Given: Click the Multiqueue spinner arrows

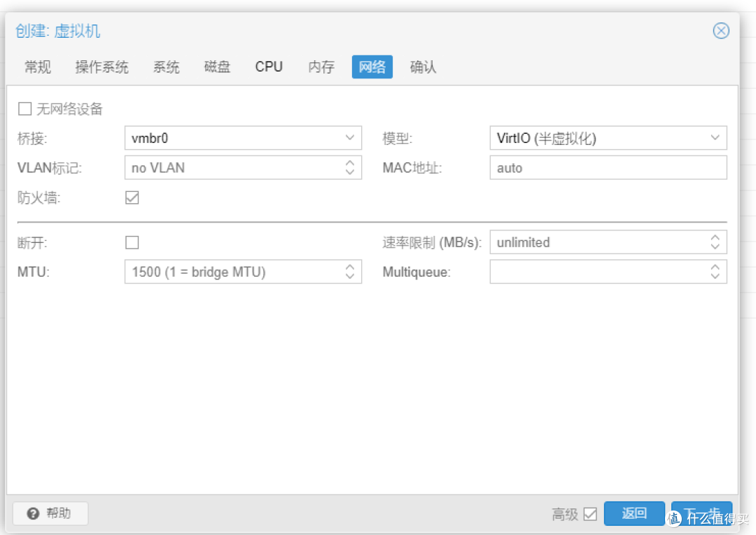Looking at the screenshot, I should point(715,272).
